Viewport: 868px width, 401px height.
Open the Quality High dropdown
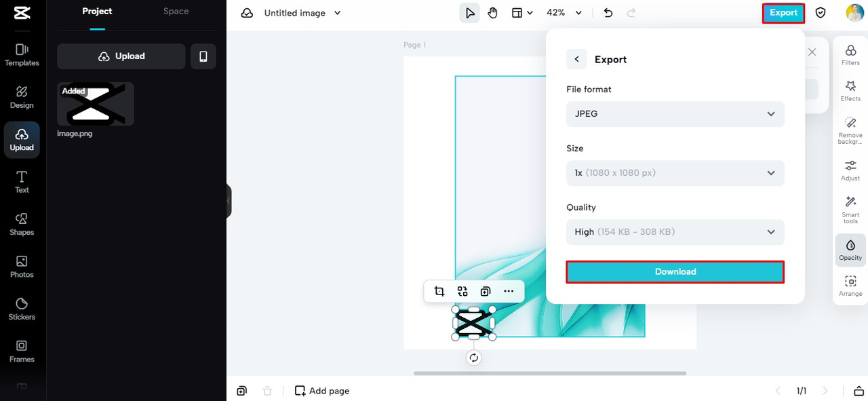tap(675, 232)
